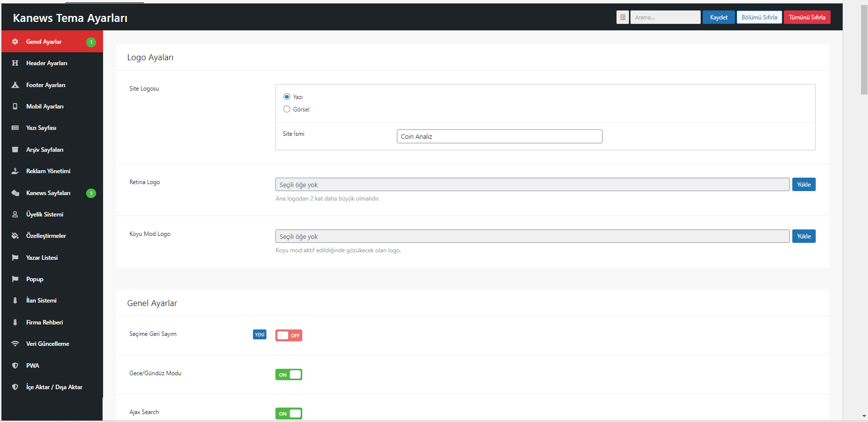The width and height of the screenshot is (868, 422).
Task: Click the page vertical scrollbar thumb
Action: tap(864, 50)
